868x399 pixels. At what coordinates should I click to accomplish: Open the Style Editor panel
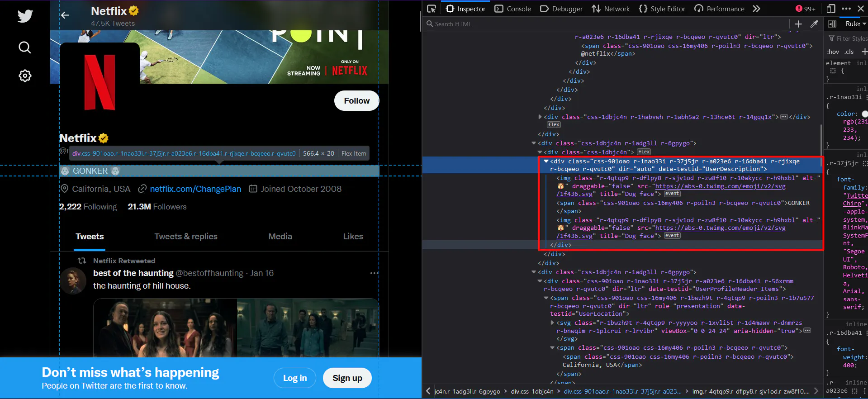coord(662,9)
